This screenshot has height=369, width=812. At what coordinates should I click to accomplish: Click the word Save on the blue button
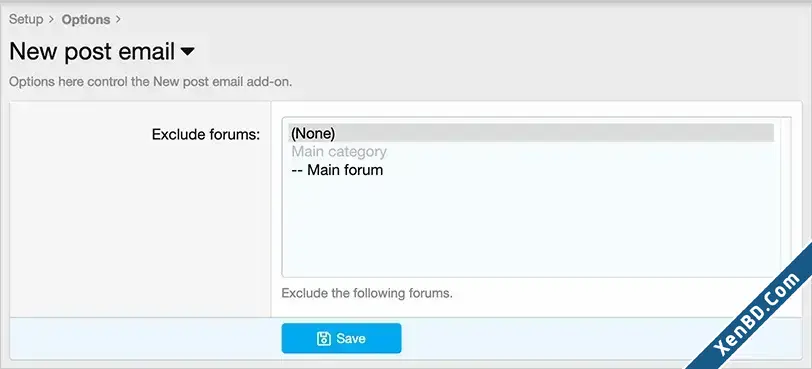click(x=351, y=339)
